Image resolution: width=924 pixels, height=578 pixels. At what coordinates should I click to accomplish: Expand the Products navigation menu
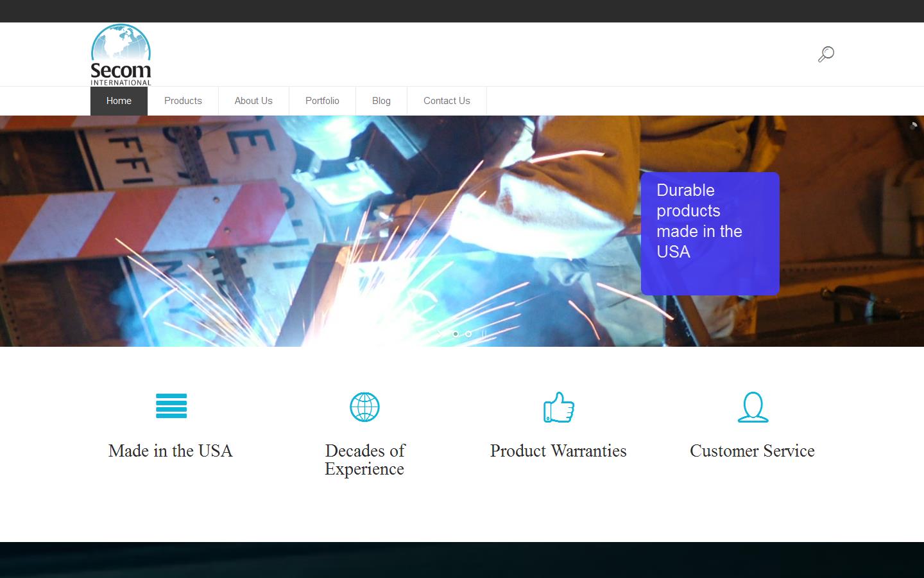(182, 101)
